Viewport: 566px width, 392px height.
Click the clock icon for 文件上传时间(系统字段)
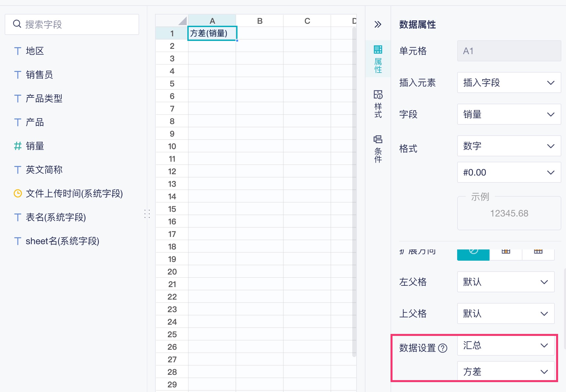coord(18,193)
